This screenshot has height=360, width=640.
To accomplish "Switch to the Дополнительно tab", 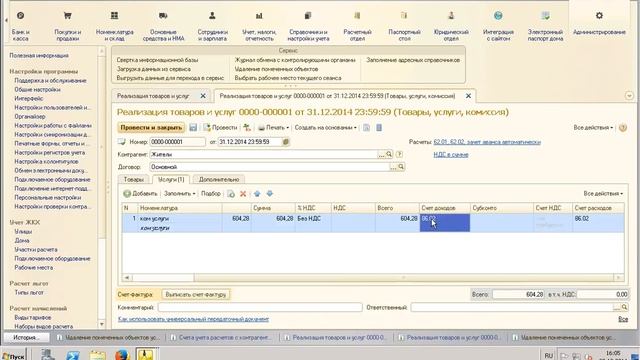I will pos(219,180).
